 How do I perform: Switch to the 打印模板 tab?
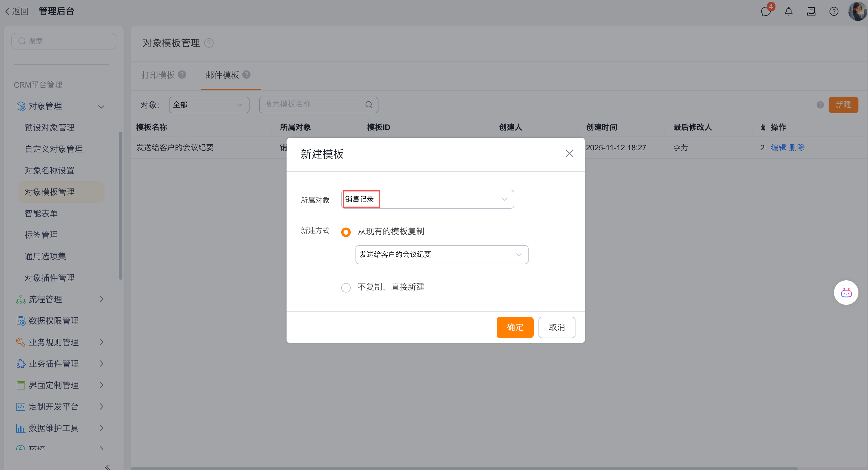(158, 75)
